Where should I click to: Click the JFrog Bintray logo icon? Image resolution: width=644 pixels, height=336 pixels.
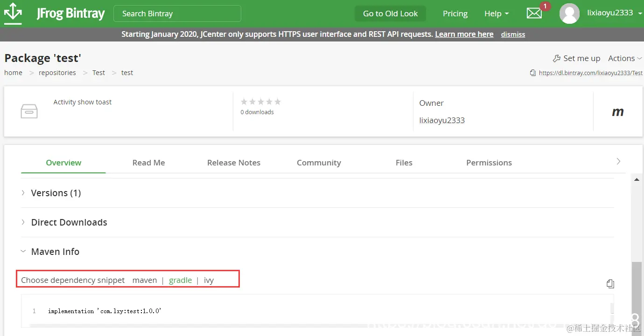pos(13,13)
